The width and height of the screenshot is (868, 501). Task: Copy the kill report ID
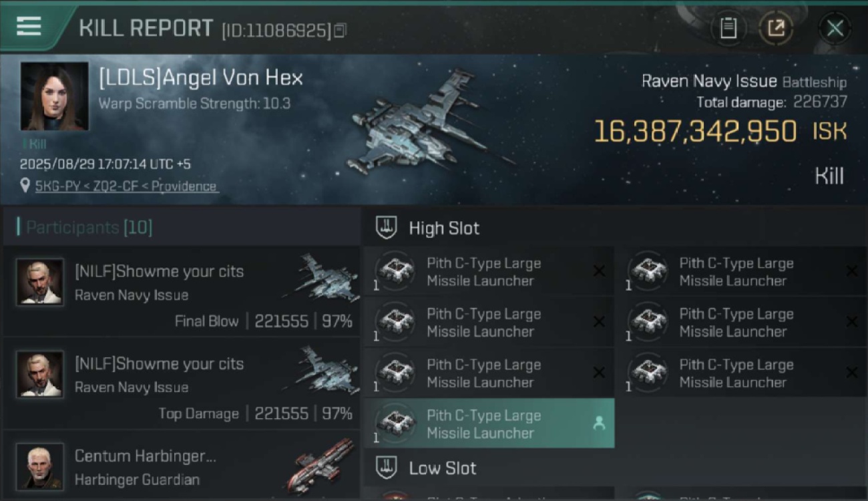pyautogui.click(x=341, y=30)
